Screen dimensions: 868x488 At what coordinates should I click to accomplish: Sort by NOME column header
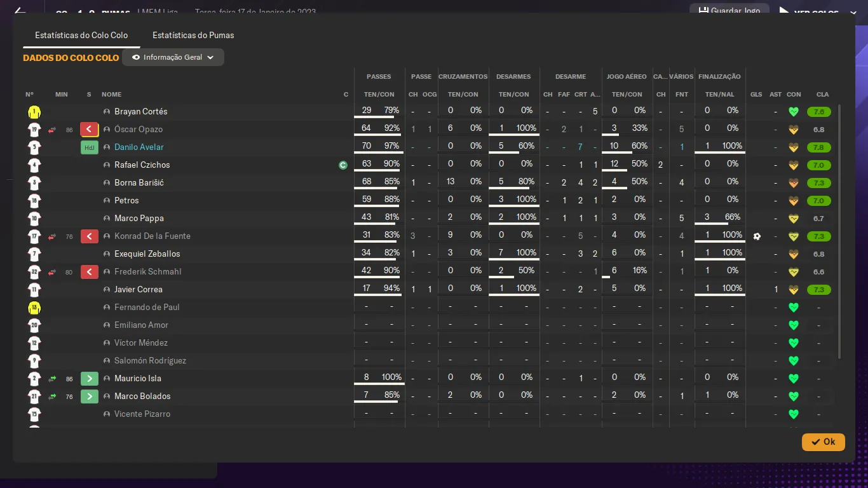click(111, 95)
